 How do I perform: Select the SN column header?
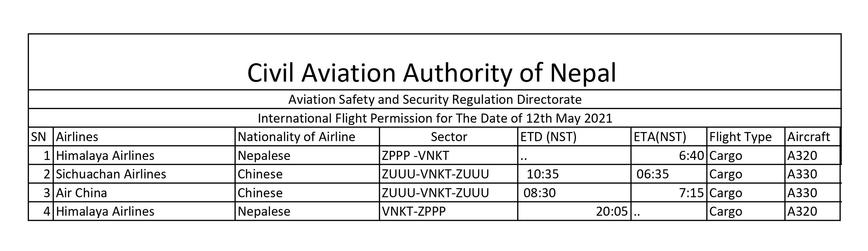39,137
